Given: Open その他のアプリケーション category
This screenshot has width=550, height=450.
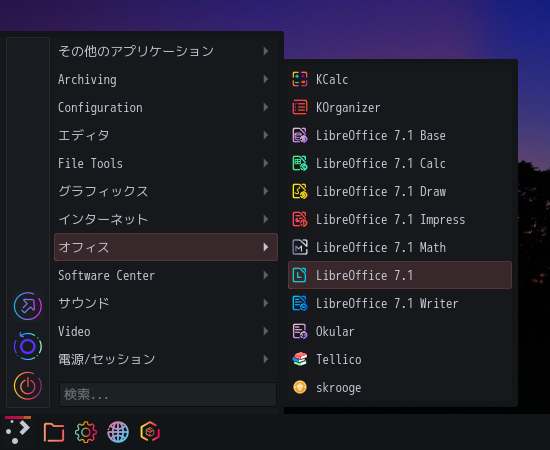Looking at the screenshot, I should click(166, 51).
